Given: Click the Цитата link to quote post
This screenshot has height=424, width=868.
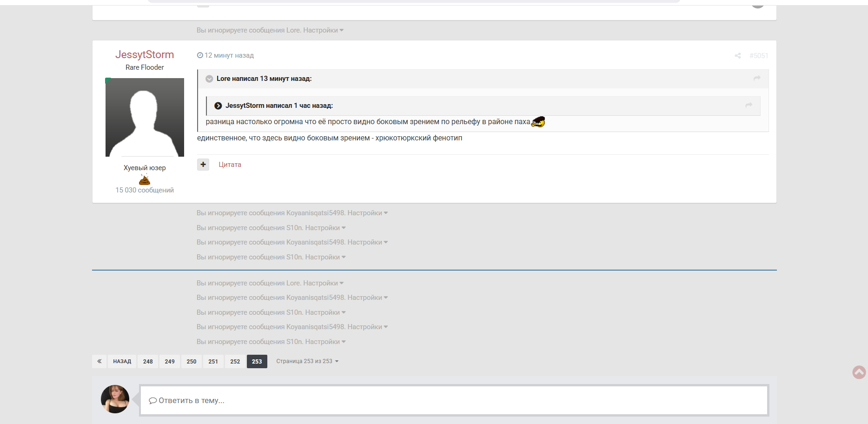Looking at the screenshot, I should point(230,165).
